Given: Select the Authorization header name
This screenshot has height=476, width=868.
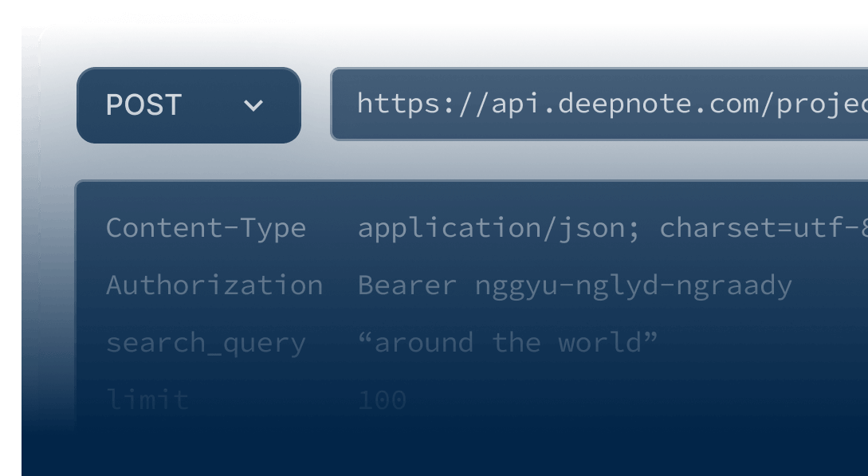Looking at the screenshot, I should point(214,285).
